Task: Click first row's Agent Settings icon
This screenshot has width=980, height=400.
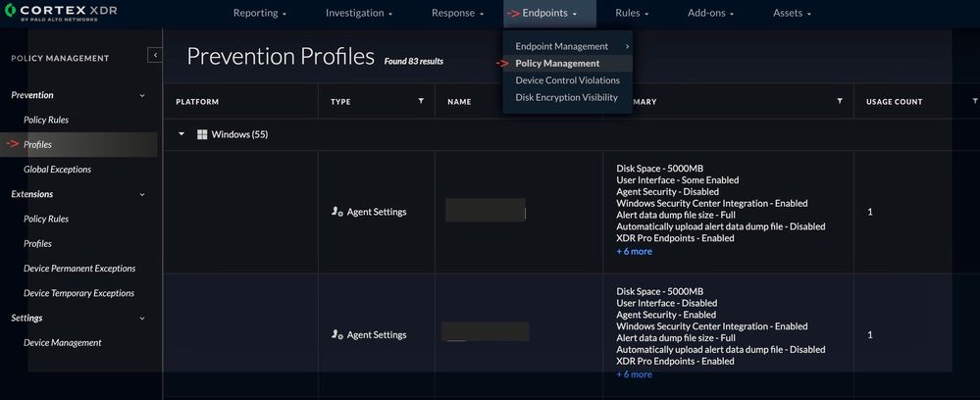Action: point(337,211)
